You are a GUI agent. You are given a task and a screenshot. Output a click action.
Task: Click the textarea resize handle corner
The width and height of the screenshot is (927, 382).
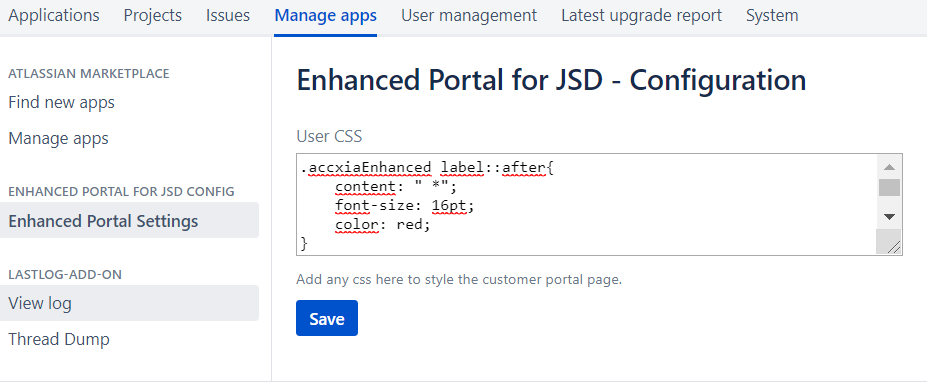[894, 247]
